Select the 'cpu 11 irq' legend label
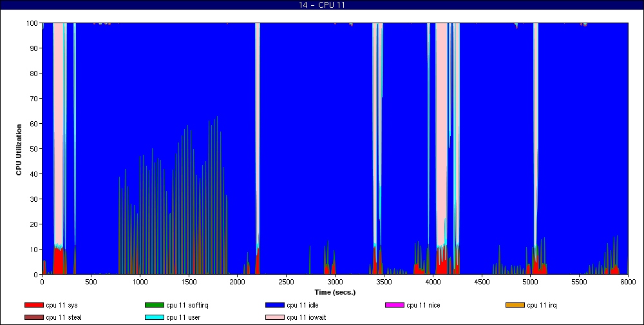Screen dimensions: 644x325 coord(542,305)
